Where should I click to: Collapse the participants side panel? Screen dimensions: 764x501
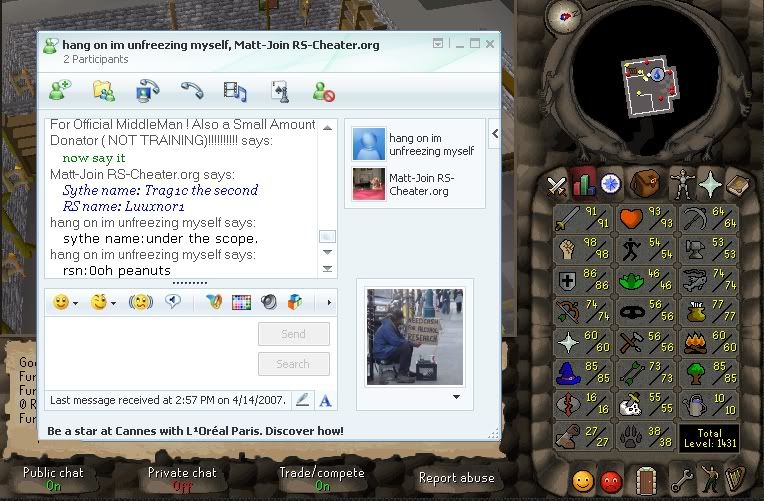tap(495, 134)
